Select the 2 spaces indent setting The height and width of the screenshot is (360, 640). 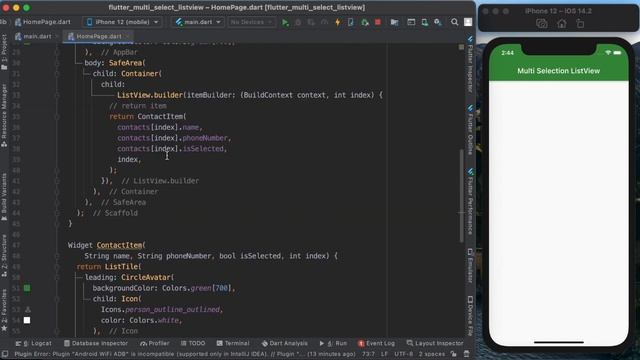431,354
